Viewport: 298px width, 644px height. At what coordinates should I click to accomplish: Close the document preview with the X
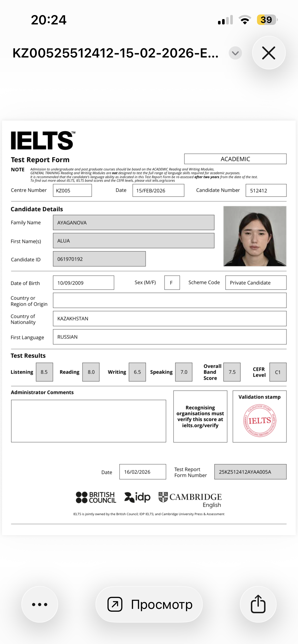(269, 53)
